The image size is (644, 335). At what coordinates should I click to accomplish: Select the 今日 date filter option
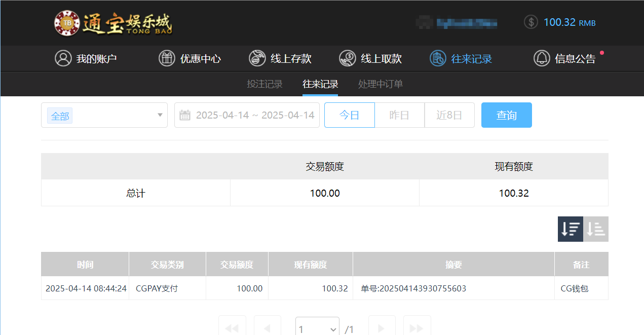point(349,115)
